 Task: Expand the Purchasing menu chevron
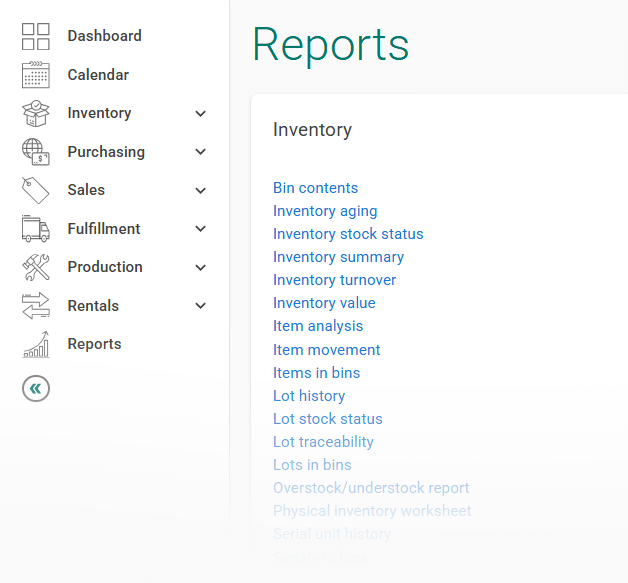200,152
